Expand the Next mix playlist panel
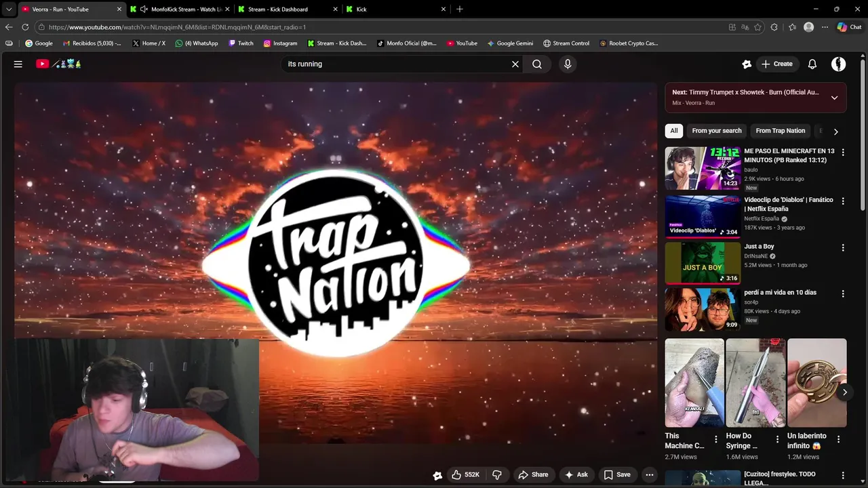Screen dimensions: 868x488 [x=834, y=98]
